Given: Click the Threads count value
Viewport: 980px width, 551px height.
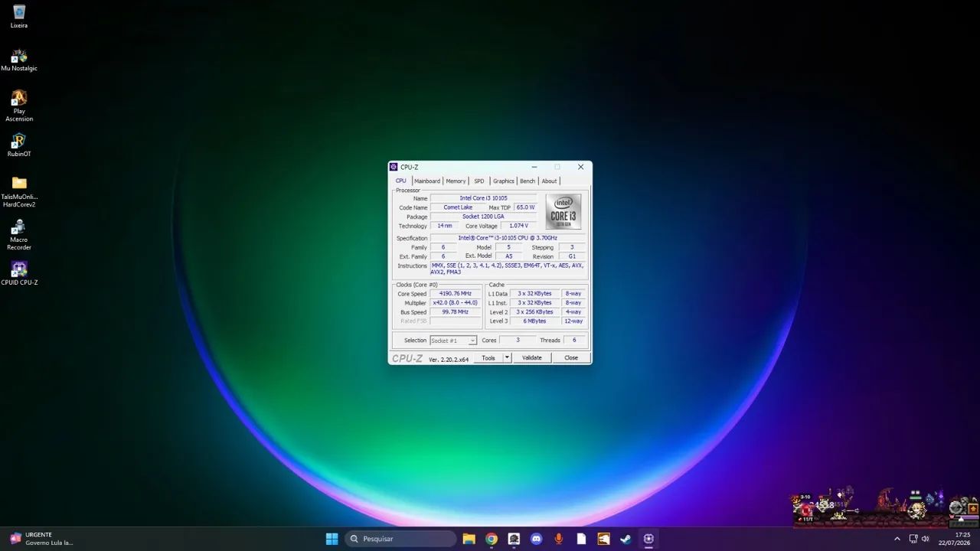Looking at the screenshot, I should [x=574, y=341].
